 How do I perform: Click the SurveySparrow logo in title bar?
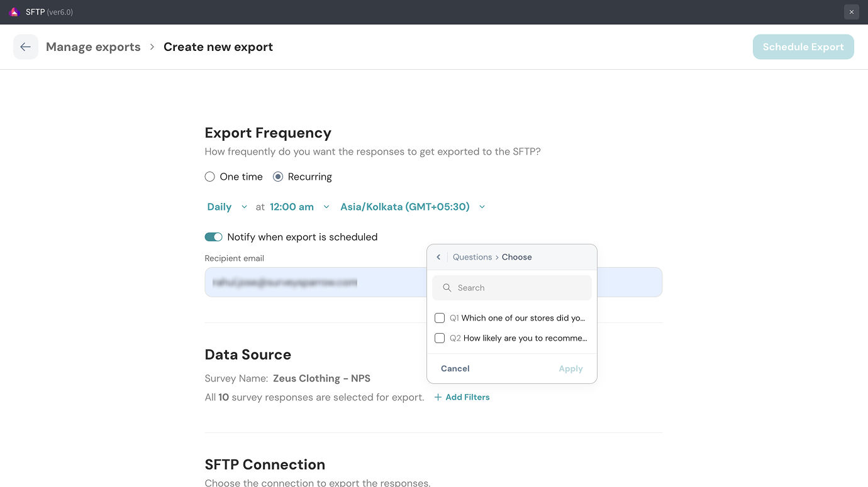tap(14, 12)
